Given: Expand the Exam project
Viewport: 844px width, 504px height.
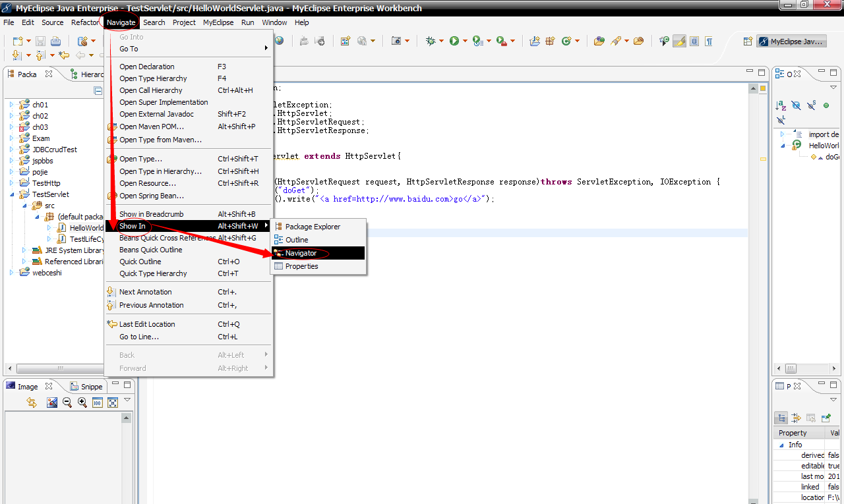Looking at the screenshot, I should click(x=11, y=138).
